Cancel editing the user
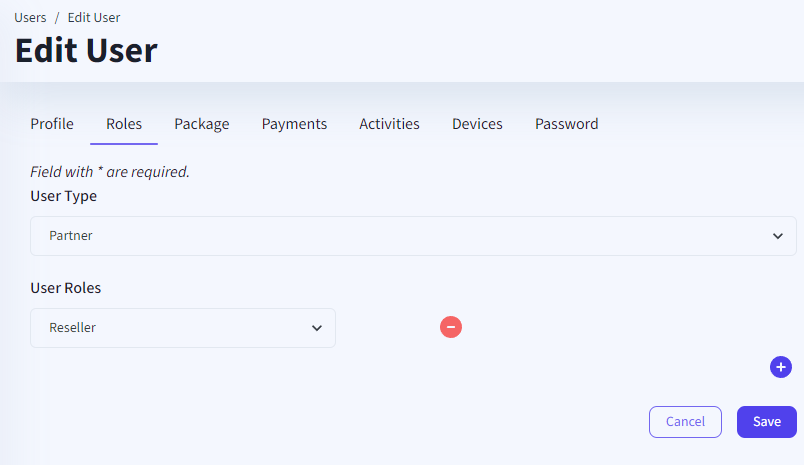 click(x=685, y=422)
